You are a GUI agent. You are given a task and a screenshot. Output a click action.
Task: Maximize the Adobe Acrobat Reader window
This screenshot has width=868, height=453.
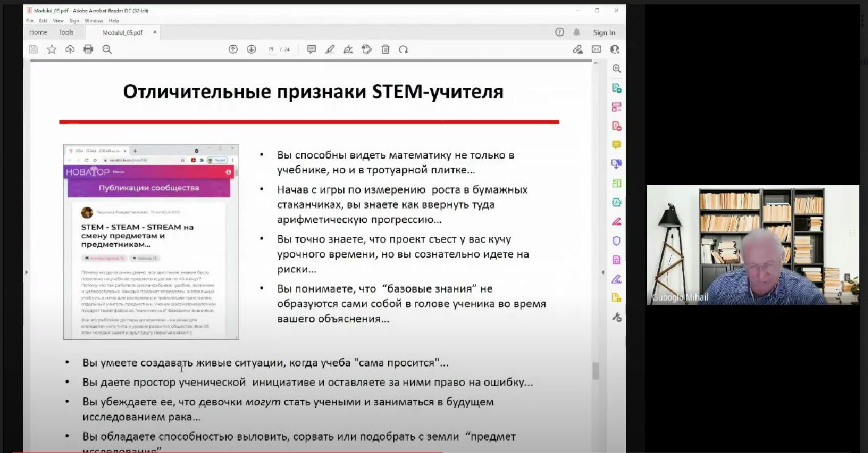click(597, 11)
